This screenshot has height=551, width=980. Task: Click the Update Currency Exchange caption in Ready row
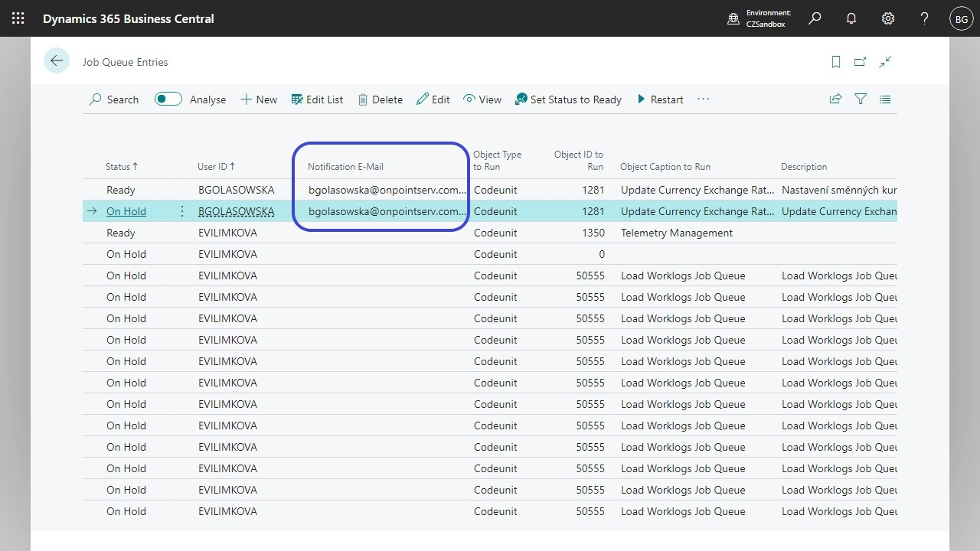[697, 190]
